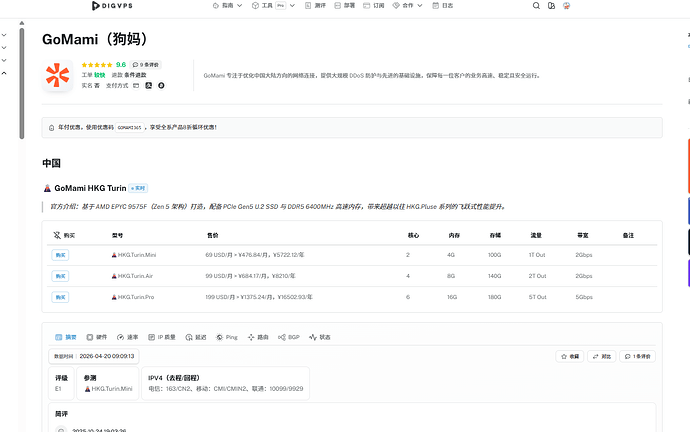The height and width of the screenshot is (432, 690).
Task: Open the 1 条评价 comment button
Action: (x=638, y=357)
